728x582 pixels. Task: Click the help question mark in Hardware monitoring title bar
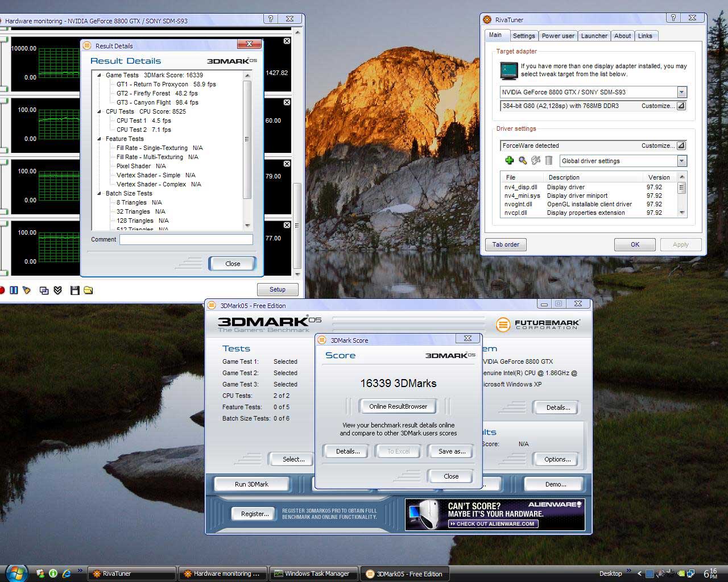click(271, 19)
